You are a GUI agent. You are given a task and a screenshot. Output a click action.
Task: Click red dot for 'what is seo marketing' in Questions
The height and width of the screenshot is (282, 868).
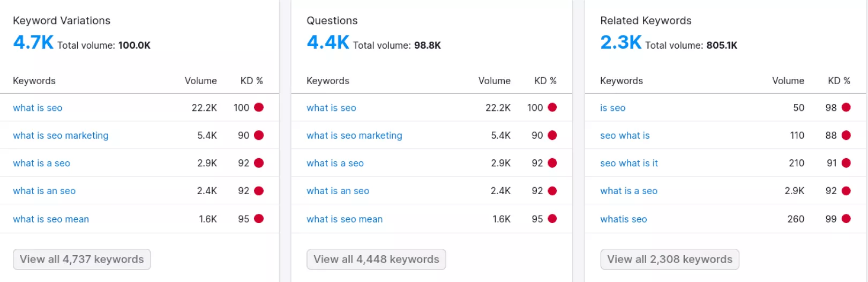[x=552, y=135]
